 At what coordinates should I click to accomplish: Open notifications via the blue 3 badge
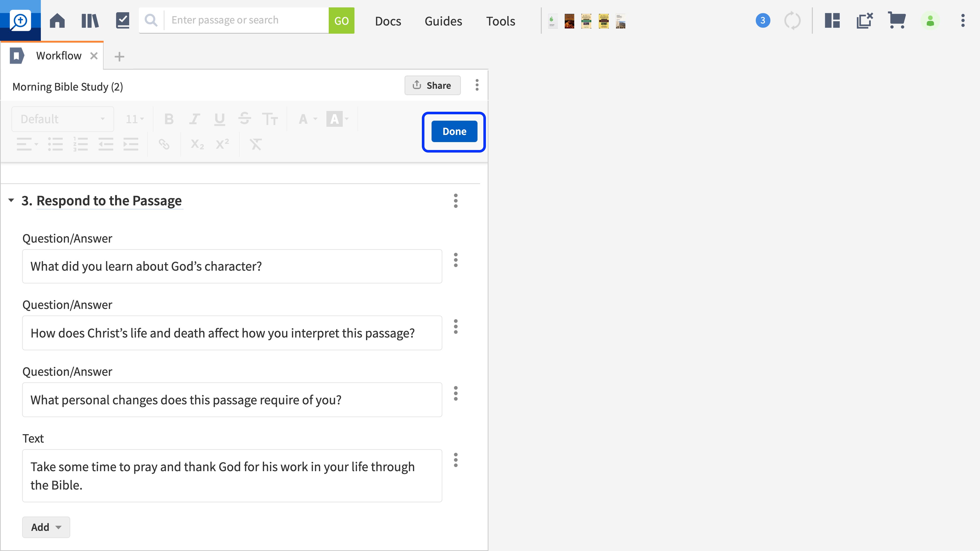tap(762, 20)
